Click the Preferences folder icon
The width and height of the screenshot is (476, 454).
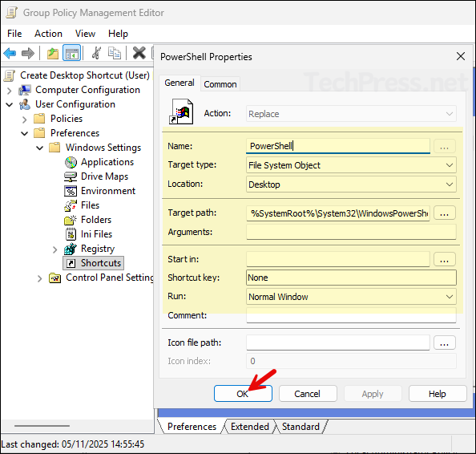pos(39,133)
